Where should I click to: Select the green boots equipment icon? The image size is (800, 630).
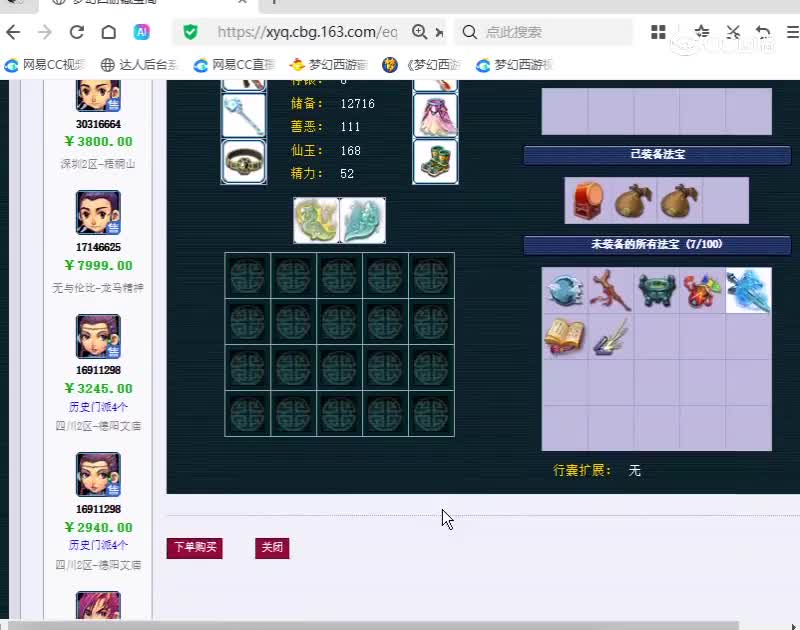tap(435, 161)
